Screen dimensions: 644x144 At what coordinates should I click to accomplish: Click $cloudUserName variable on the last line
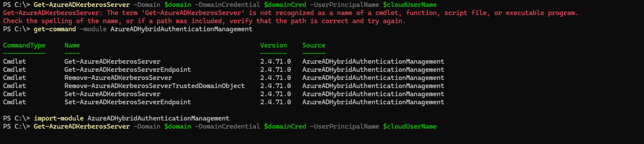click(410, 127)
